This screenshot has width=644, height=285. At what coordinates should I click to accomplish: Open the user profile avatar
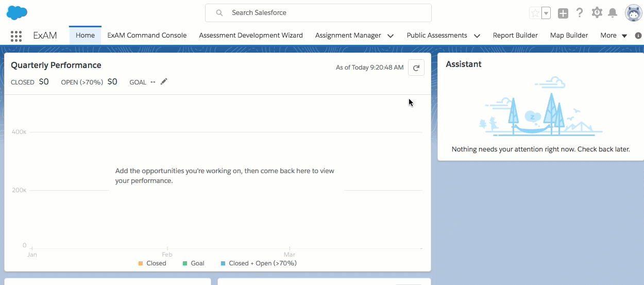[633, 13]
